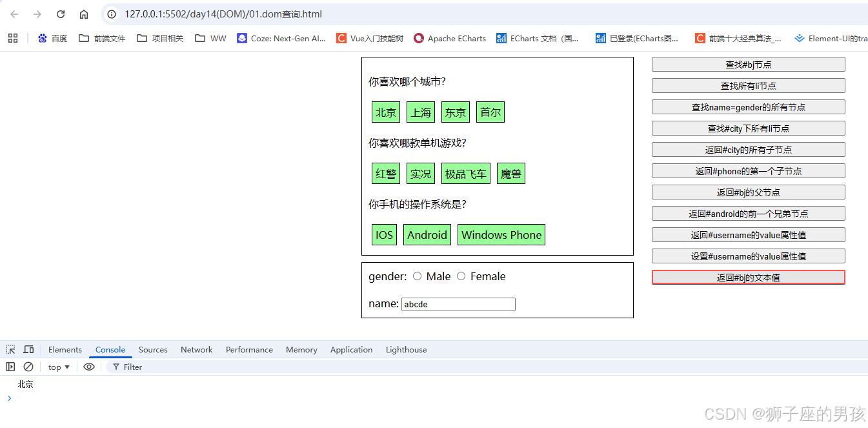Select the Male radio button
The image size is (868, 428).
click(x=418, y=276)
